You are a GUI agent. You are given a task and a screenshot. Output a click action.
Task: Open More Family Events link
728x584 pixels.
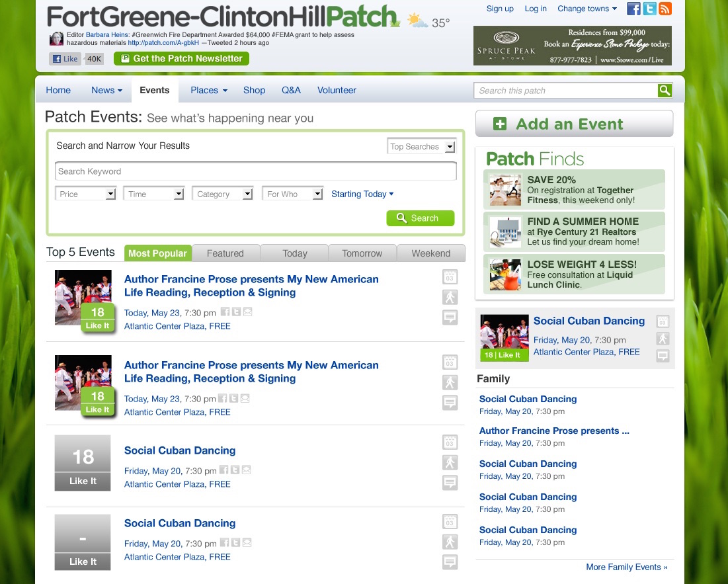click(626, 567)
